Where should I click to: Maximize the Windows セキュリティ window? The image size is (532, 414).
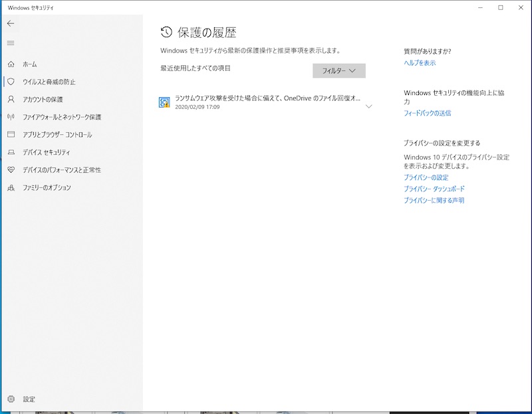[x=501, y=7]
